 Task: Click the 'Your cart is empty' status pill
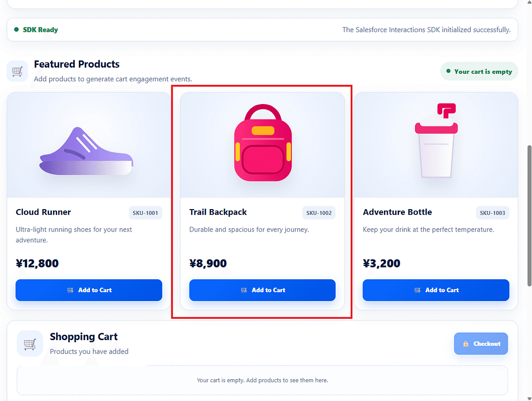tap(479, 71)
